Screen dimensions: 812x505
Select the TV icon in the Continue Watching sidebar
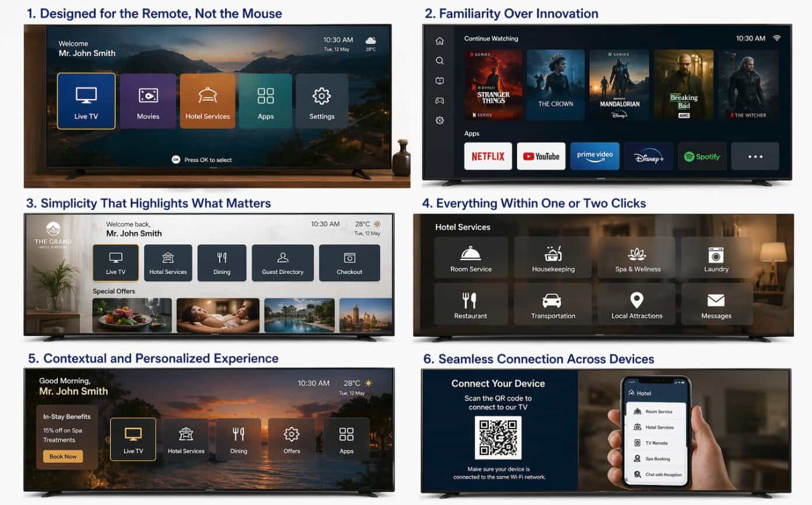point(440,80)
